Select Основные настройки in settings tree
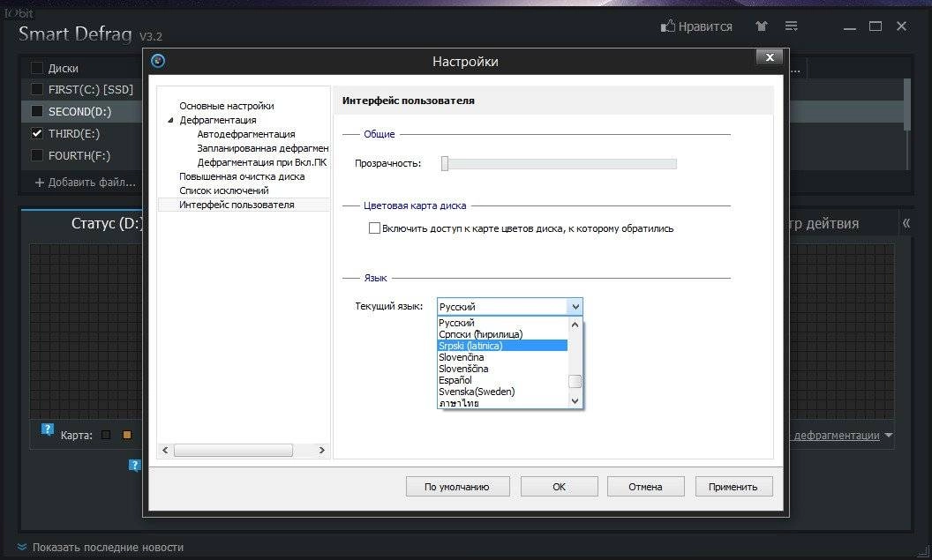932x560 pixels. pyautogui.click(x=227, y=106)
